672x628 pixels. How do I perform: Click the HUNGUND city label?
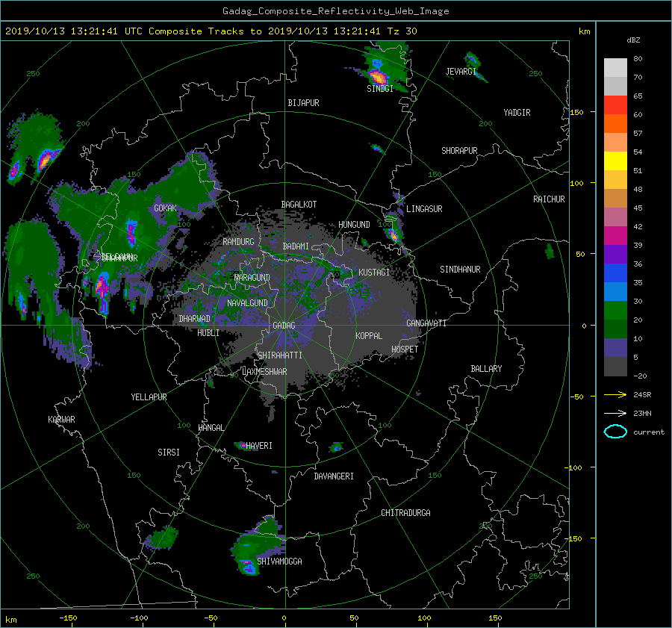click(x=354, y=225)
